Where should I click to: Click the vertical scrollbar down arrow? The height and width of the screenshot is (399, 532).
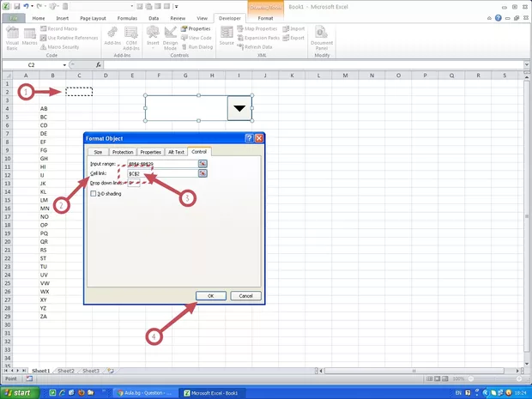pyautogui.click(x=527, y=365)
